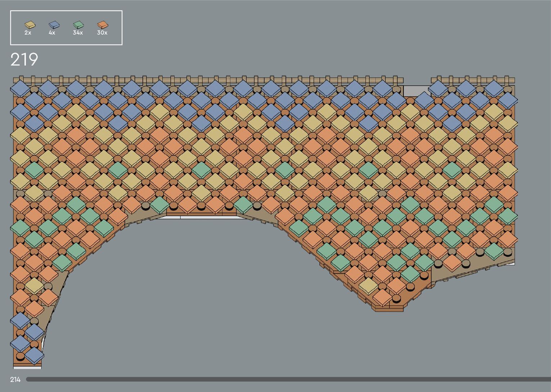Select the lone tan tile in lower-left column

34,286
